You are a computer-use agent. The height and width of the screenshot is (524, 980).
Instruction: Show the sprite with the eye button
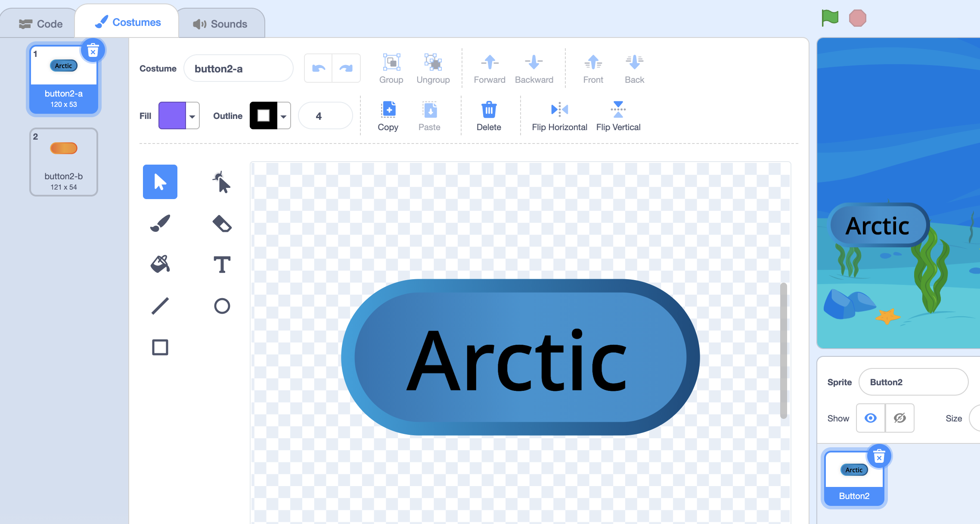pos(871,418)
